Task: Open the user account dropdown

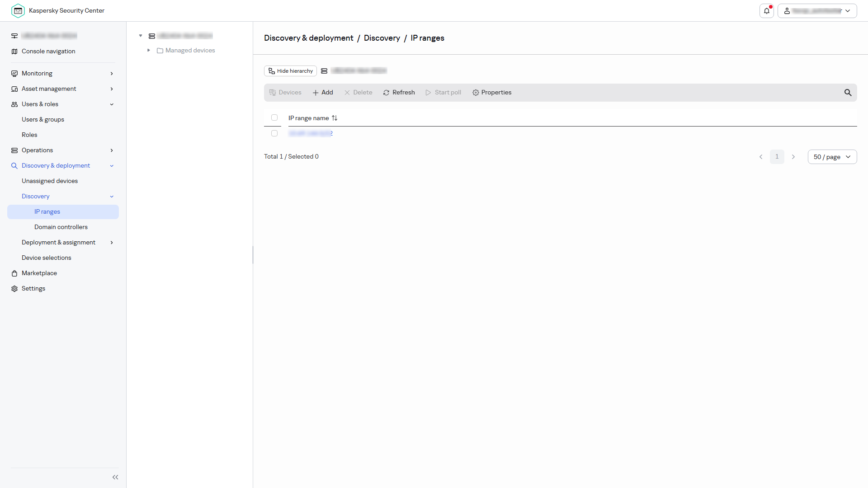Action: [x=817, y=11]
